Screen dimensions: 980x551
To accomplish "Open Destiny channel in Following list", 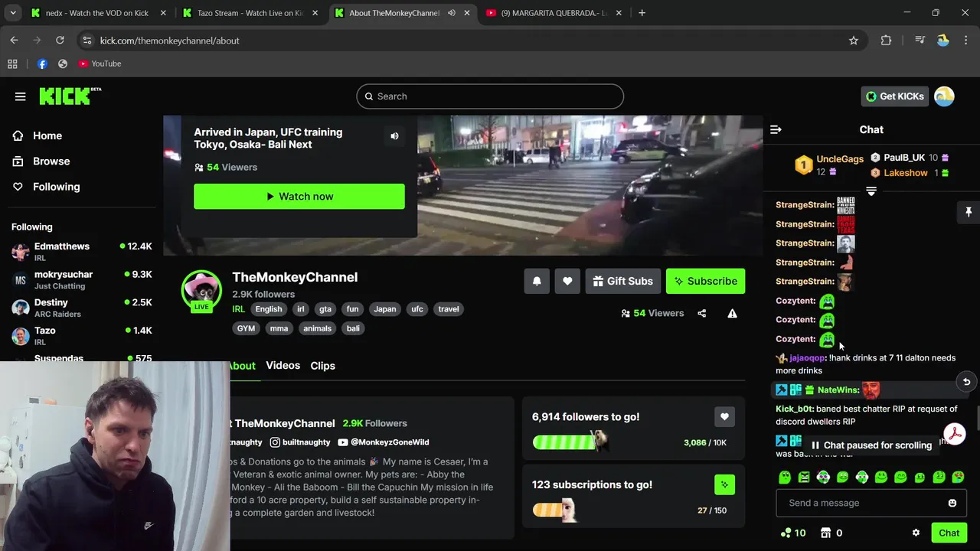I will (x=81, y=308).
